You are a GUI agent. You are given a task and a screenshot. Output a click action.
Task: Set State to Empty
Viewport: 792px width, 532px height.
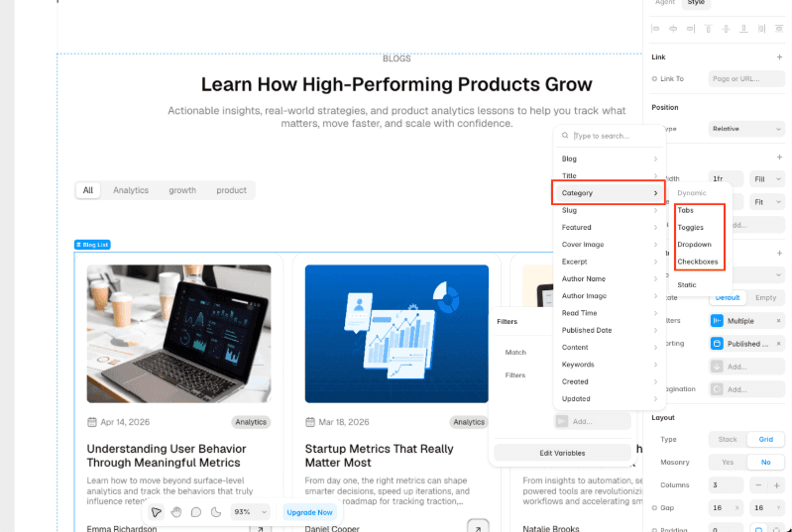click(x=766, y=298)
